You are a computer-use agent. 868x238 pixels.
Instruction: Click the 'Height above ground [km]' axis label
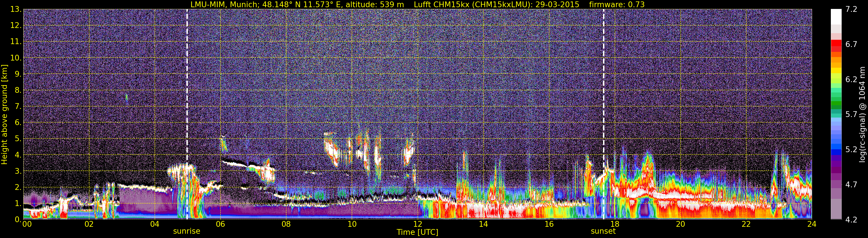(4, 114)
